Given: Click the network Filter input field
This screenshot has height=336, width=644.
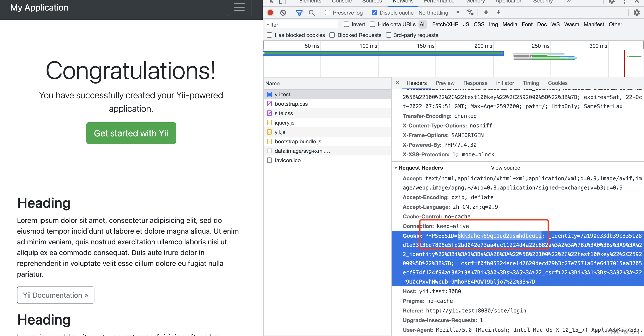Looking at the screenshot, I should pyautogui.click(x=301, y=24).
